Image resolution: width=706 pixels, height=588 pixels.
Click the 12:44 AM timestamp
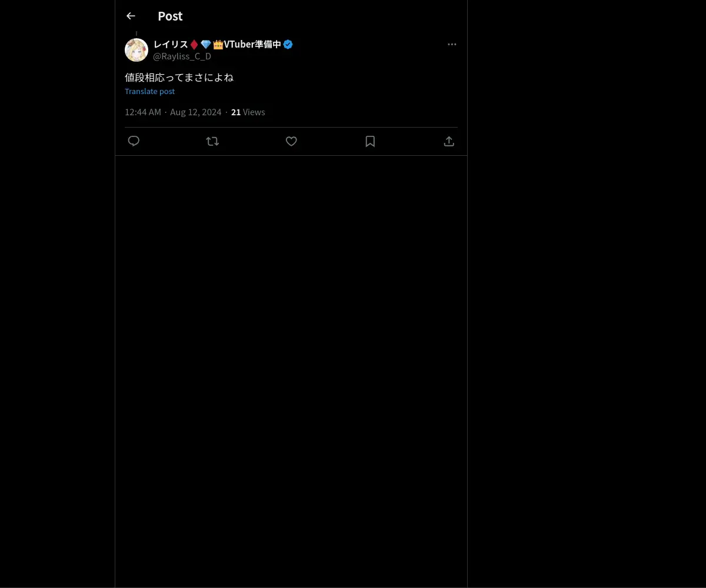click(143, 112)
